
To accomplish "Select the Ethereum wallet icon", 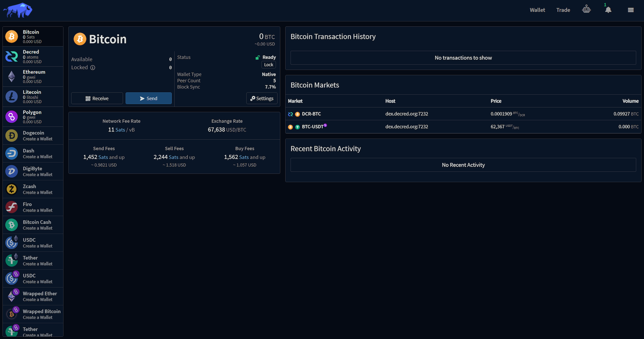I will (12, 76).
